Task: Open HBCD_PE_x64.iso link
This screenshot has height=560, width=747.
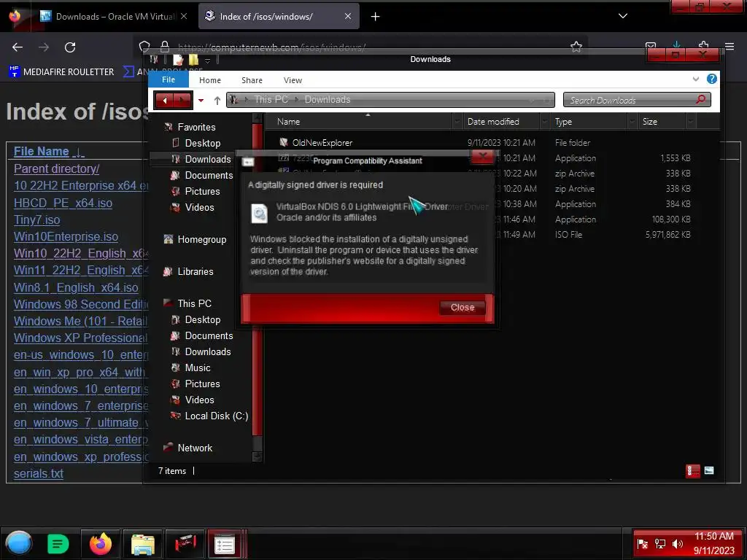Action: pyautogui.click(x=63, y=203)
